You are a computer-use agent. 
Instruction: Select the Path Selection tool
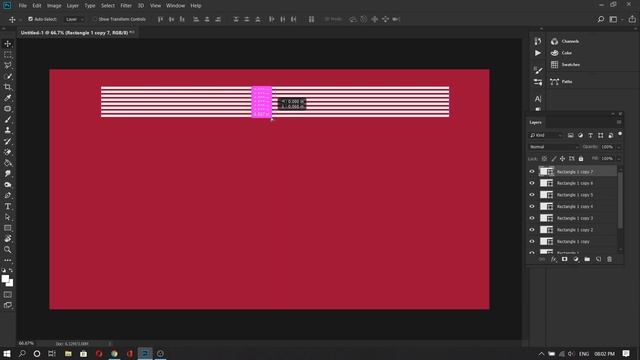pos(8,217)
